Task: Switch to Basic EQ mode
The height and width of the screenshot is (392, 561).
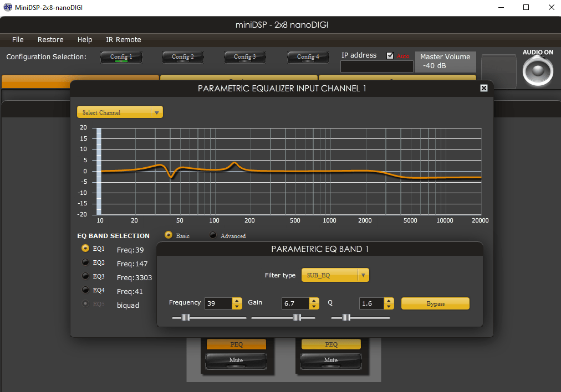Action: 168,235
